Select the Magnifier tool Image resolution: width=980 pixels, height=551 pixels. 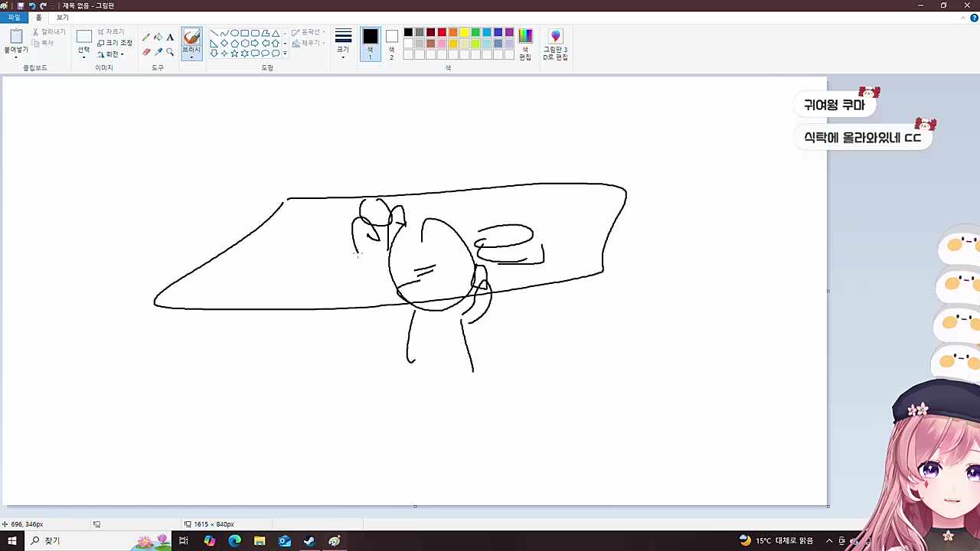point(170,52)
